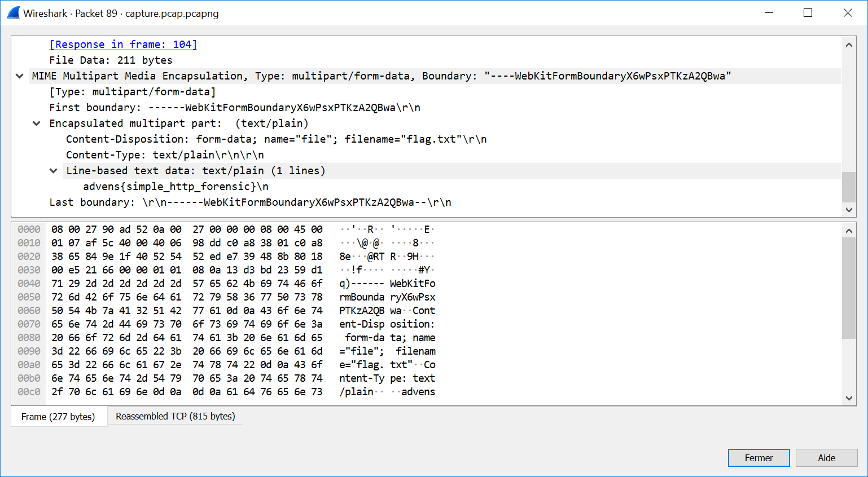Maximize the Wireshark packet window

click(808, 13)
